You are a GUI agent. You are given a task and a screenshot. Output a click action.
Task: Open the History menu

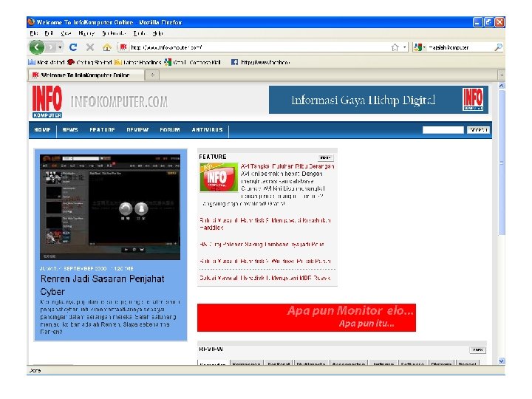click(86, 33)
